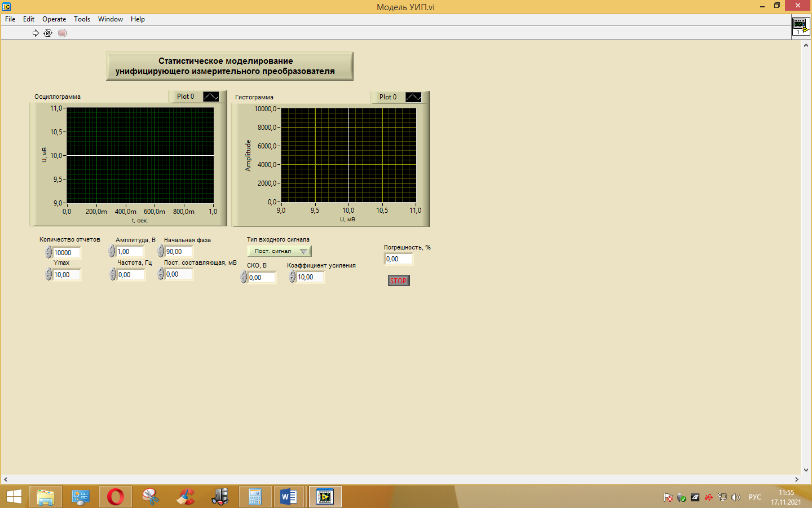
Task: Open Windows Start button
Action: click(14, 497)
